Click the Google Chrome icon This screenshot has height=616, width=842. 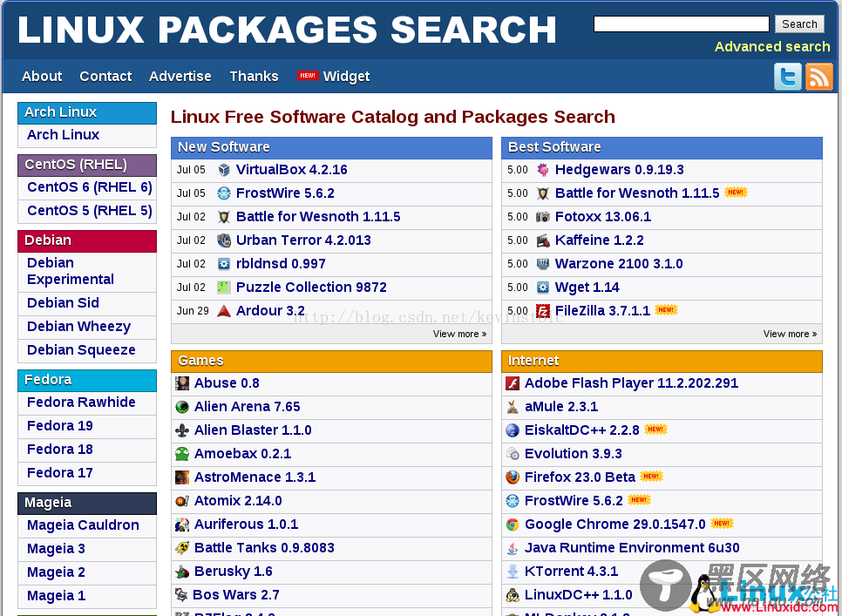[513, 525]
